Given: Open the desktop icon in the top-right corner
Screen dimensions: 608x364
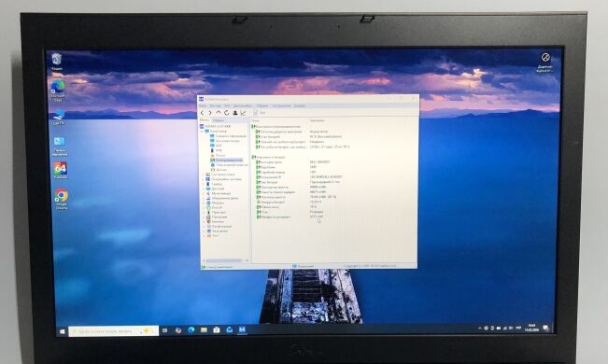Looking at the screenshot, I should (x=544, y=62).
